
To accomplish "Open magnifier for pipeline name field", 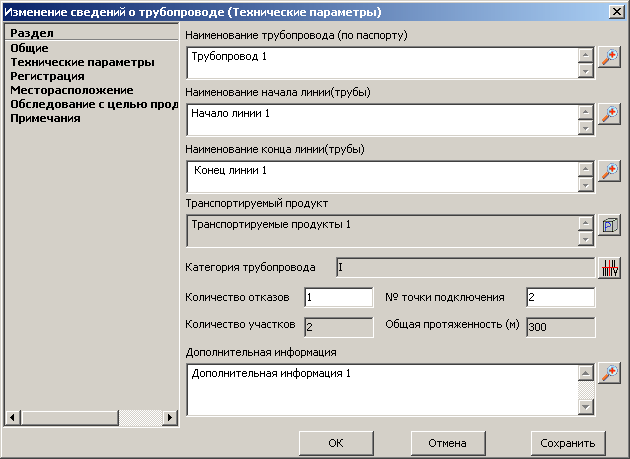I will [609, 57].
